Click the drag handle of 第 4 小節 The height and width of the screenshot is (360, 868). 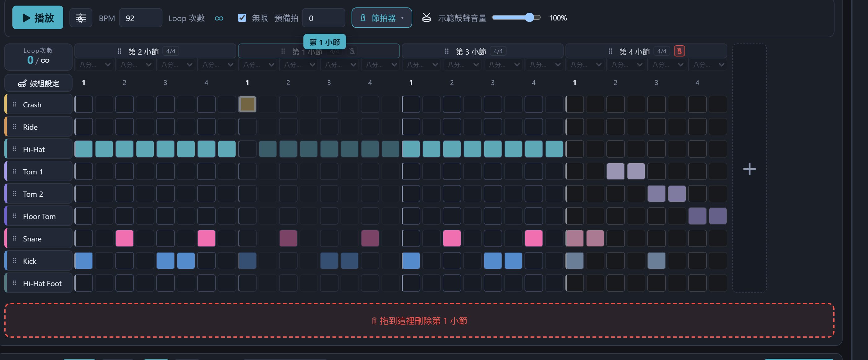pos(610,51)
